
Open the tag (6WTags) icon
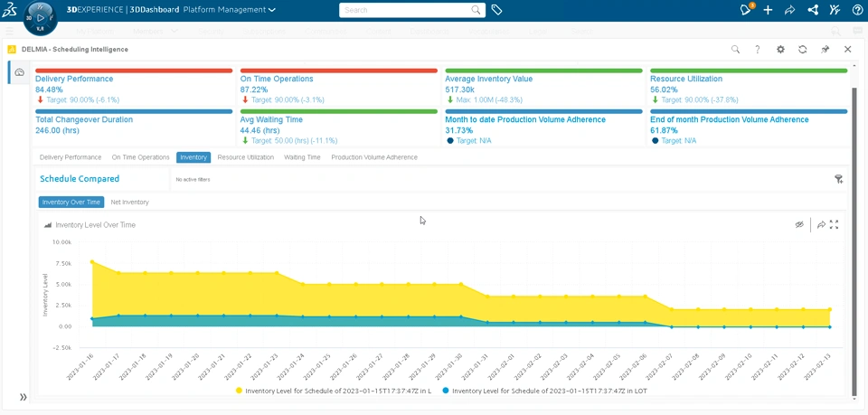click(x=496, y=10)
